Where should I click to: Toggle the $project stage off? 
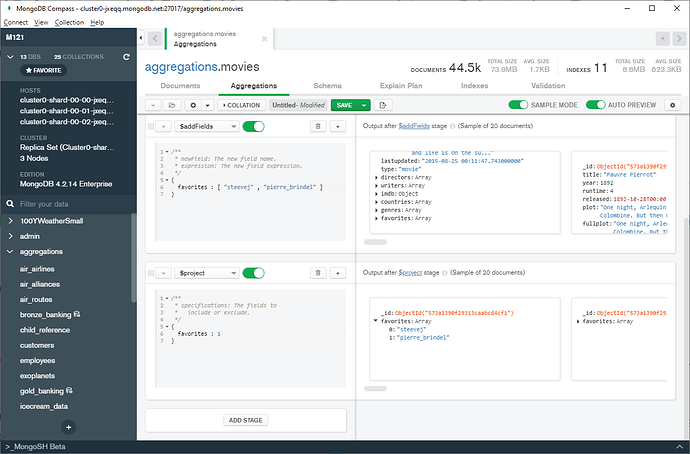[254, 272]
